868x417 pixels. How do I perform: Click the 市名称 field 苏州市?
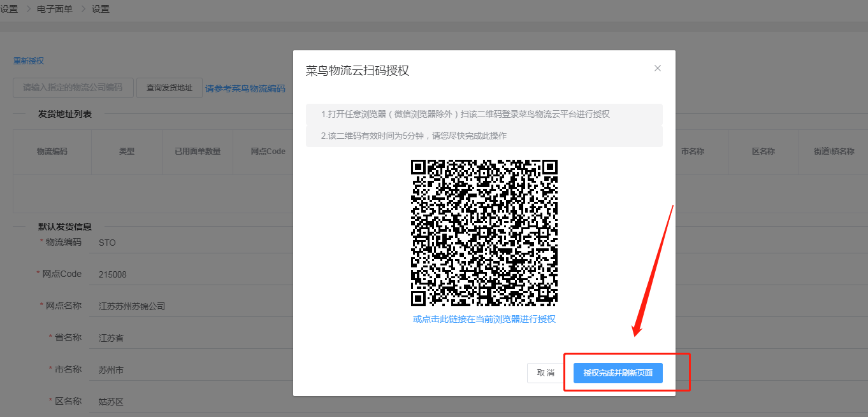click(191, 370)
